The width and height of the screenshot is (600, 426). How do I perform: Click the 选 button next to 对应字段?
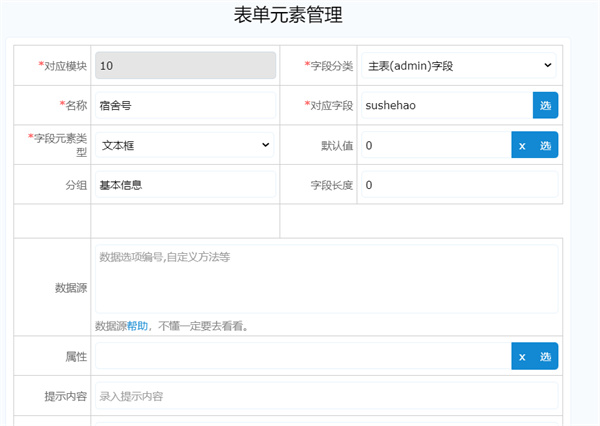[545, 105]
